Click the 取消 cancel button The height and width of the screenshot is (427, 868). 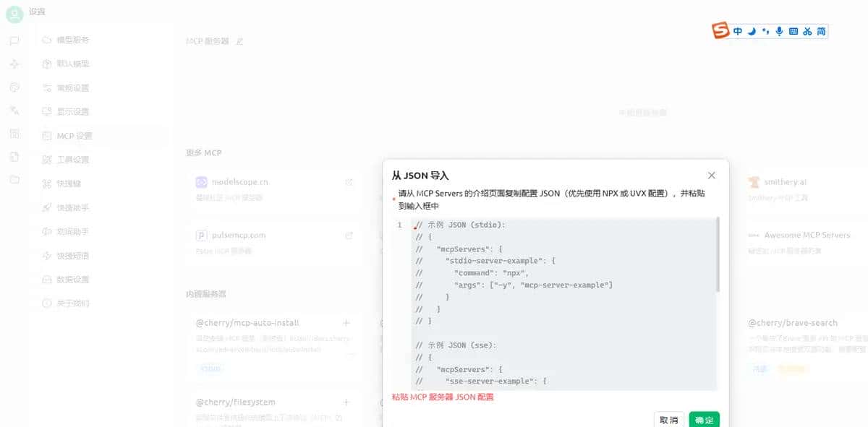tap(668, 419)
